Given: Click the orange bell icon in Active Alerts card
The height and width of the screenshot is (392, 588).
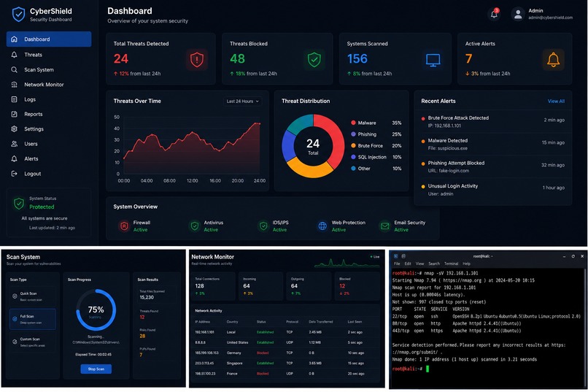Looking at the screenshot, I should (554, 60).
